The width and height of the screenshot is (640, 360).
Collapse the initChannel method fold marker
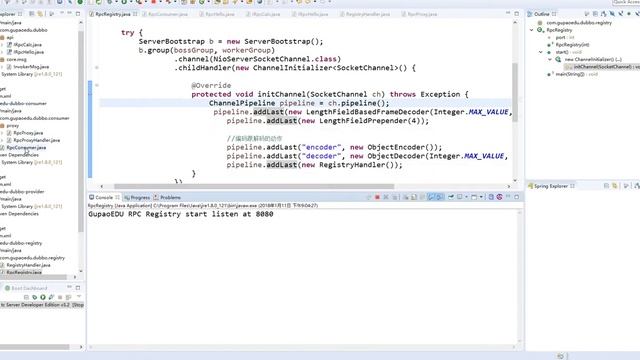pos(97,85)
